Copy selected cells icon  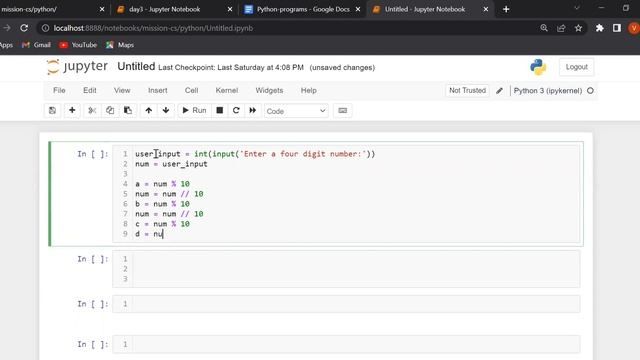[110, 110]
